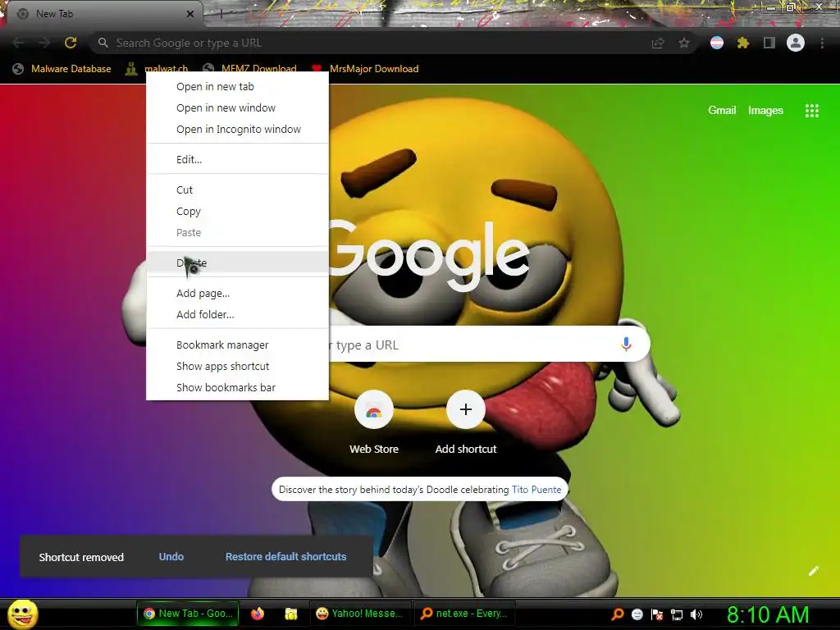Choose Open in Incognito window
This screenshot has width=840, height=630.
click(237, 130)
